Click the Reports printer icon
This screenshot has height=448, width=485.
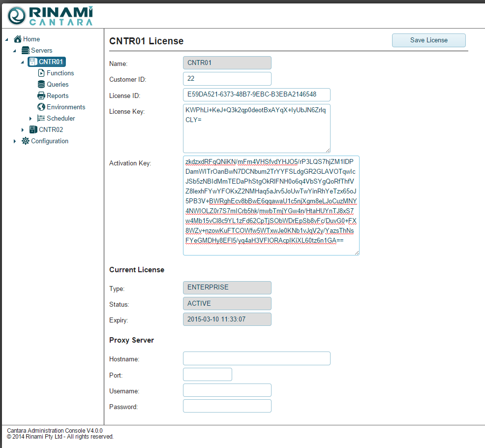click(x=41, y=96)
